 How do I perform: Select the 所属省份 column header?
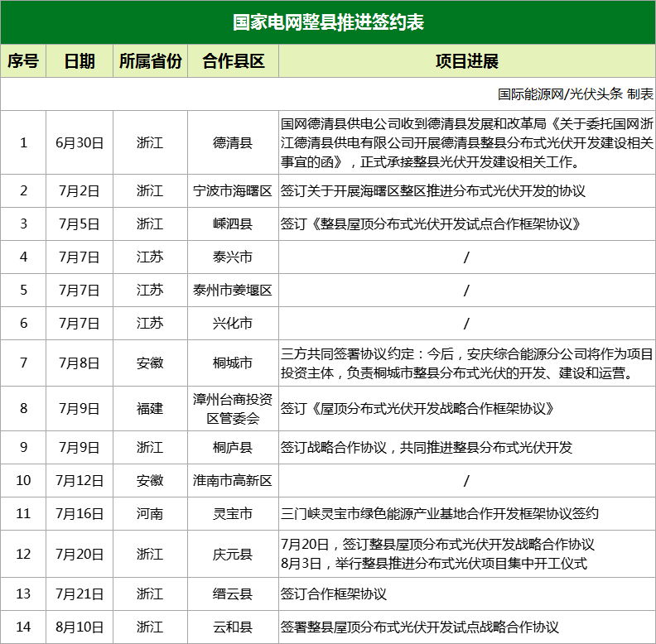pyautogui.click(x=150, y=61)
